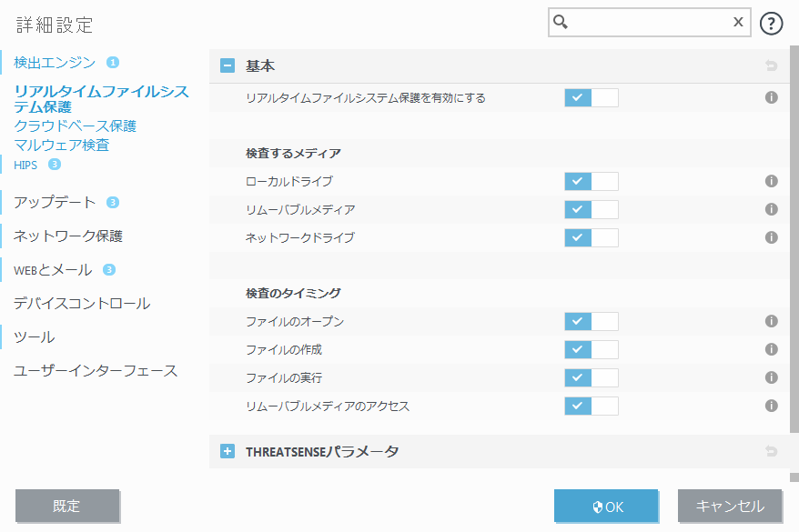Select HIPS in the left sidebar
The width and height of the screenshot is (799, 532).
[x=24, y=165]
